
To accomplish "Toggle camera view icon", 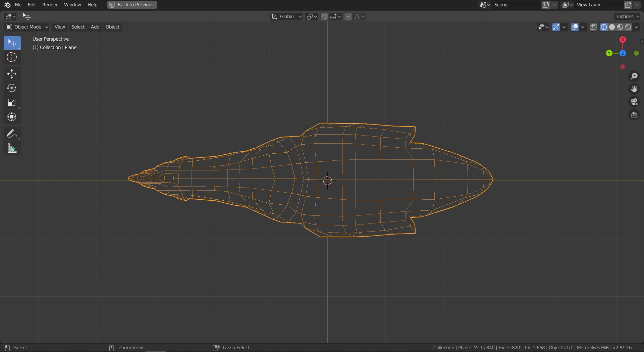I will pos(634,102).
